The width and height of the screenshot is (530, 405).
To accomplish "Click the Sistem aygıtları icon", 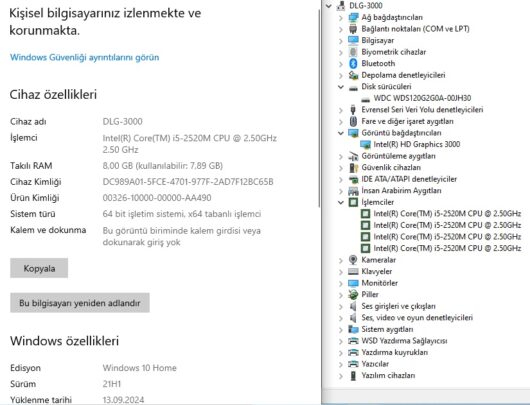I will pos(353,329).
